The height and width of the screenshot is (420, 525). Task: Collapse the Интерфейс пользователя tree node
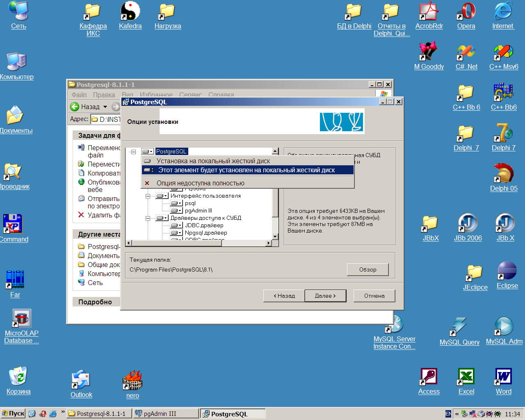coord(148,196)
